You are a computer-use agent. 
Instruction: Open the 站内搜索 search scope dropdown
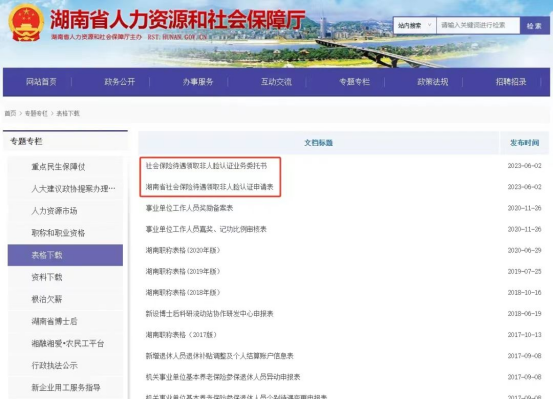click(415, 25)
